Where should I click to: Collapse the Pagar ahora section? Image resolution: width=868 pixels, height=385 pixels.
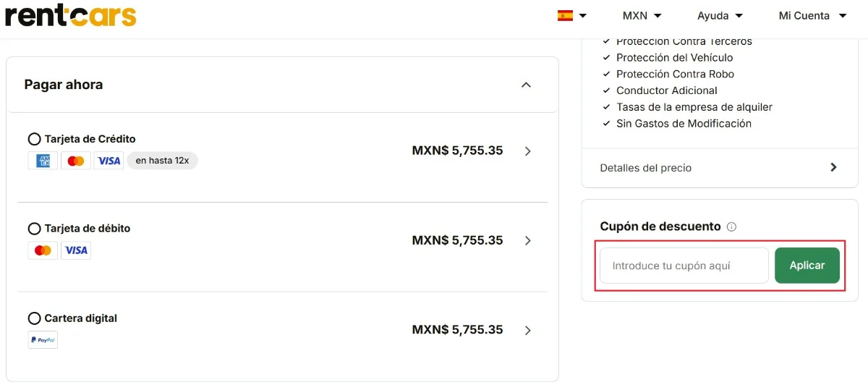coord(526,85)
